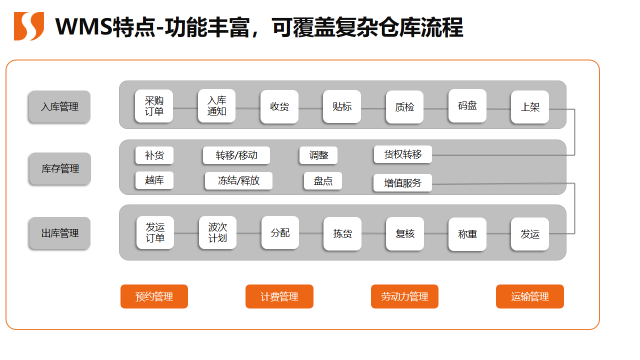The height and width of the screenshot is (360, 640).
Task: Click the 入库通知 step box
Action: pos(217,106)
